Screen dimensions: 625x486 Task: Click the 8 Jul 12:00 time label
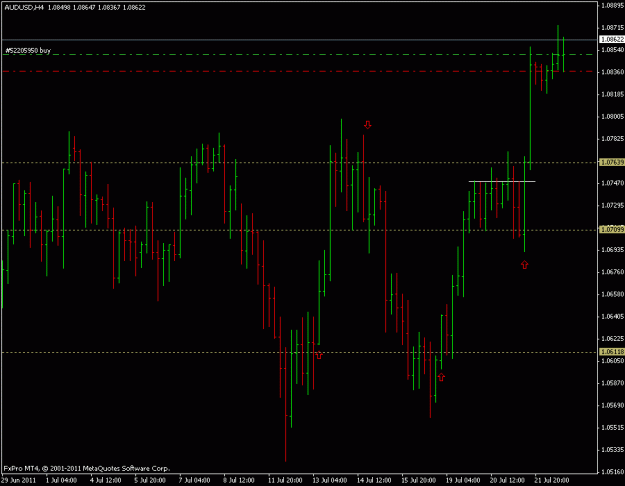(239, 480)
